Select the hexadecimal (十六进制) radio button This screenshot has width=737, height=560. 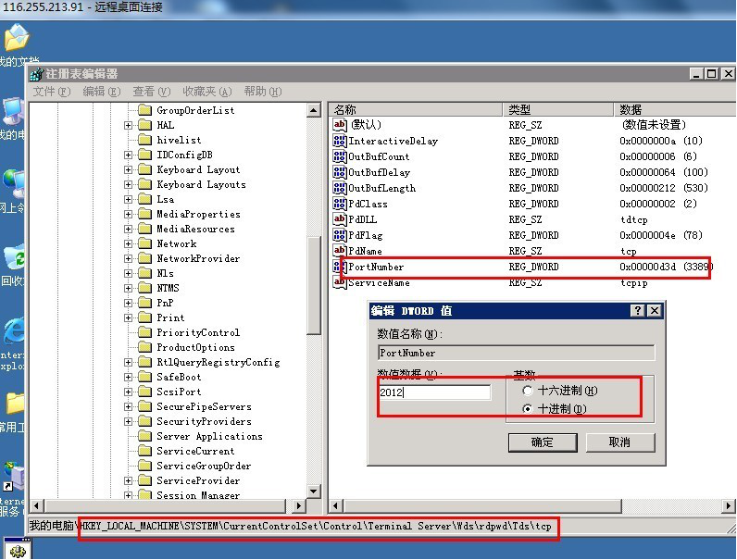(x=528, y=392)
